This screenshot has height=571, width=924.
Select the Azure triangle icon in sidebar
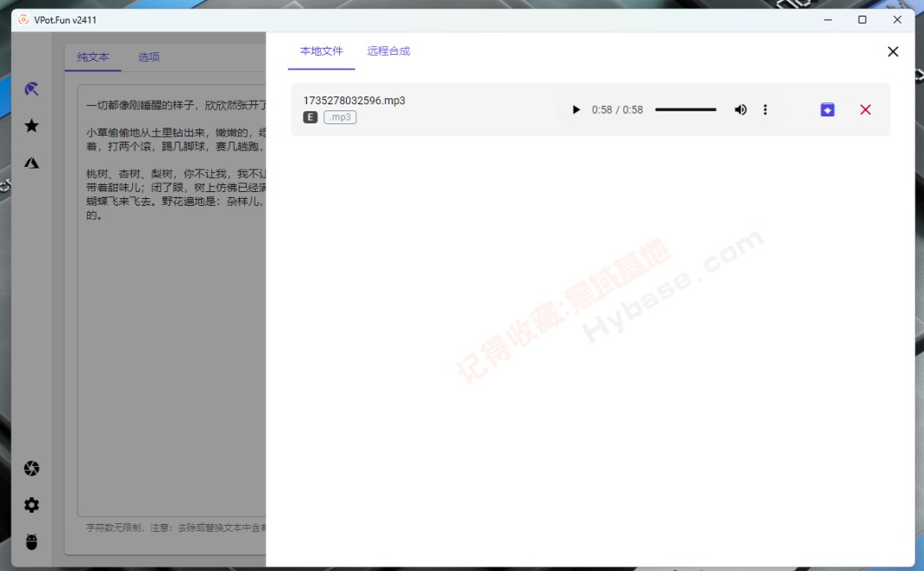(x=32, y=163)
